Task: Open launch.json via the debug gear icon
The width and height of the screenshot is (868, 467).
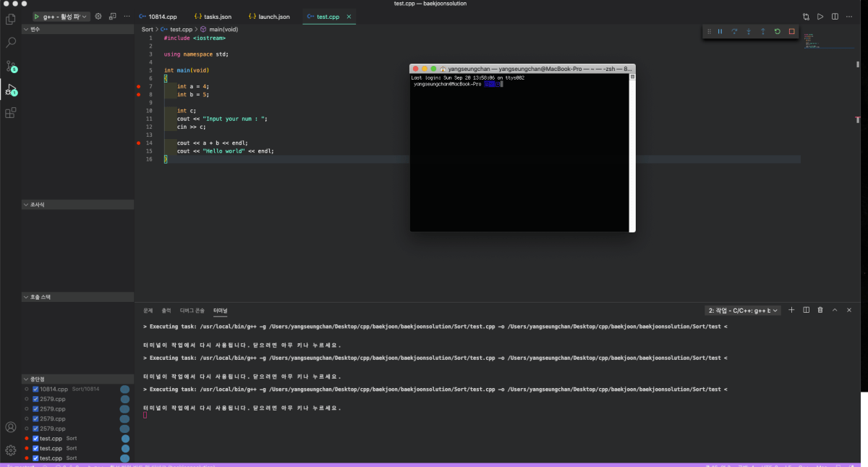Action: point(99,16)
